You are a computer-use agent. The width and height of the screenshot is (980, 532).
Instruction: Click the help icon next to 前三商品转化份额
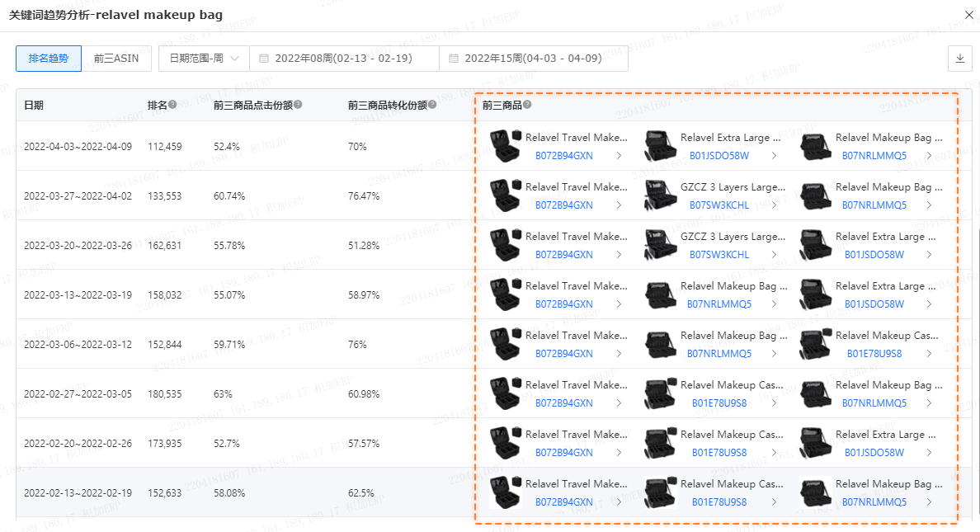[432, 105]
